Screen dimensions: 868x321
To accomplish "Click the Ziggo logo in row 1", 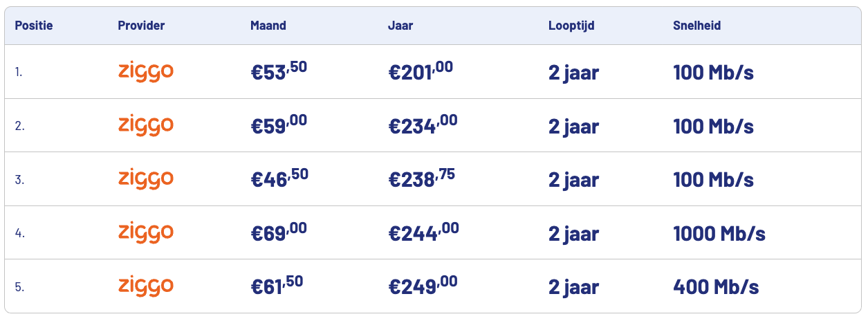I will click(145, 72).
